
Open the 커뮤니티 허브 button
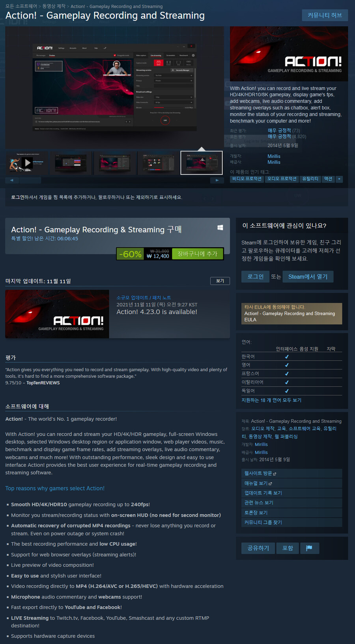click(325, 15)
